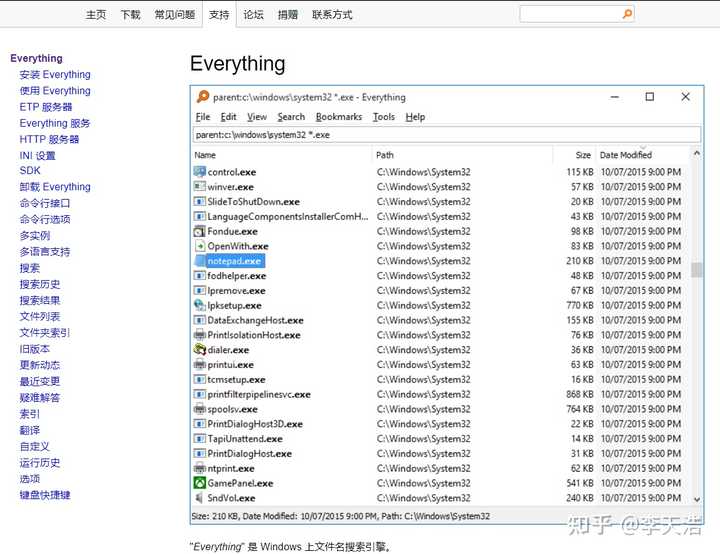
Task: Sort by the Name column header
Action: pos(205,155)
